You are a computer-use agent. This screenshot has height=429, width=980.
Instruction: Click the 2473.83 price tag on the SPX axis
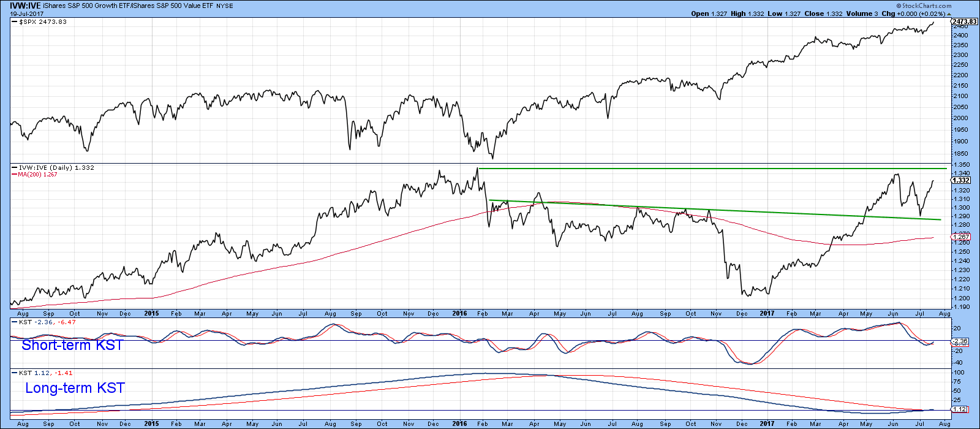(965, 21)
